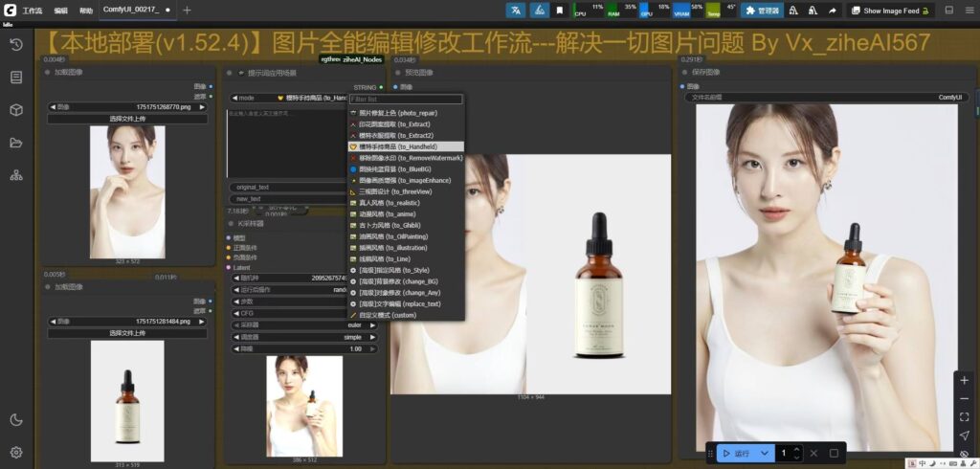Upload file for 1751751268770.png node
Viewport: 980px width, 469px height.
127,119
